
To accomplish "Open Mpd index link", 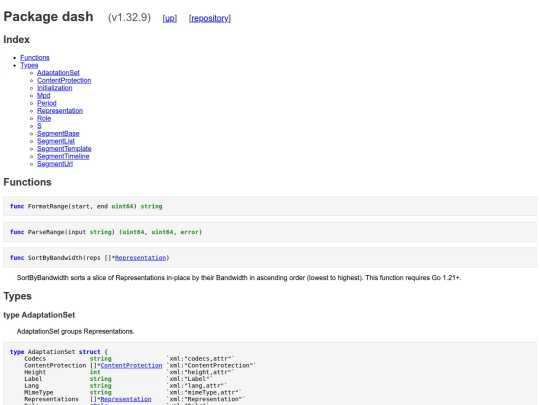I will (44, 95).
